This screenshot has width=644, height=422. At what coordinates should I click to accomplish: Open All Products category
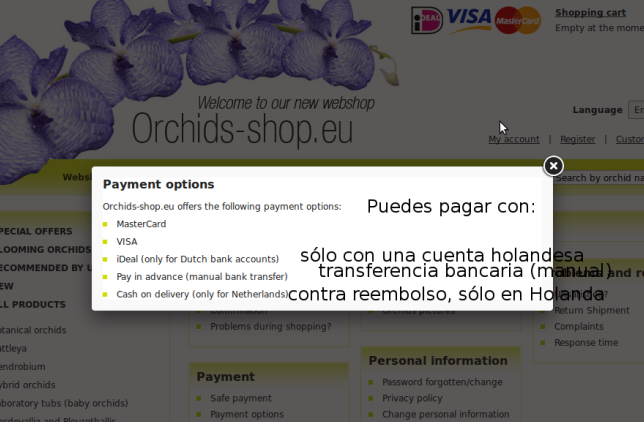[x=33, y=304]
